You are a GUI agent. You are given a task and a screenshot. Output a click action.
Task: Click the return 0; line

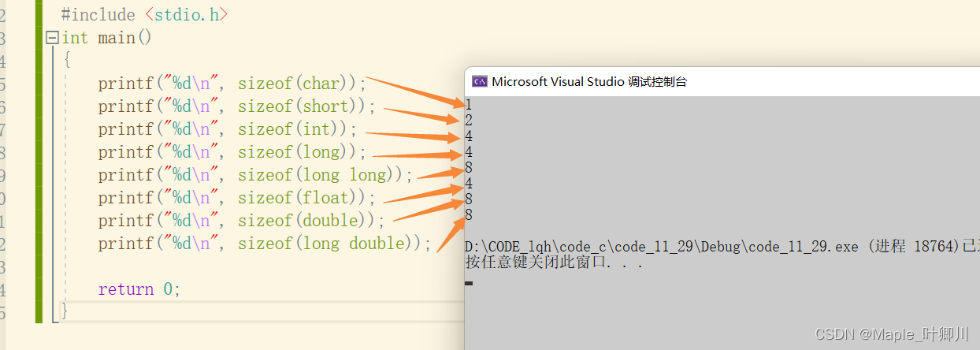(139, 289)
